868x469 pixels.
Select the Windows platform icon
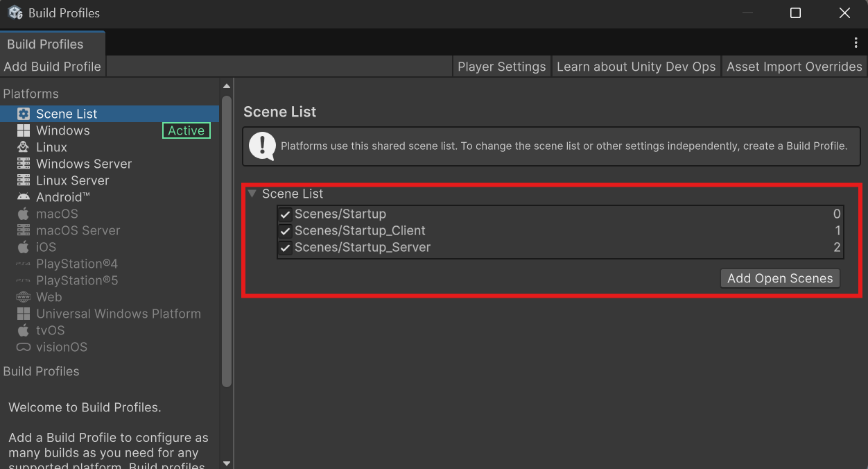[24, 130]
